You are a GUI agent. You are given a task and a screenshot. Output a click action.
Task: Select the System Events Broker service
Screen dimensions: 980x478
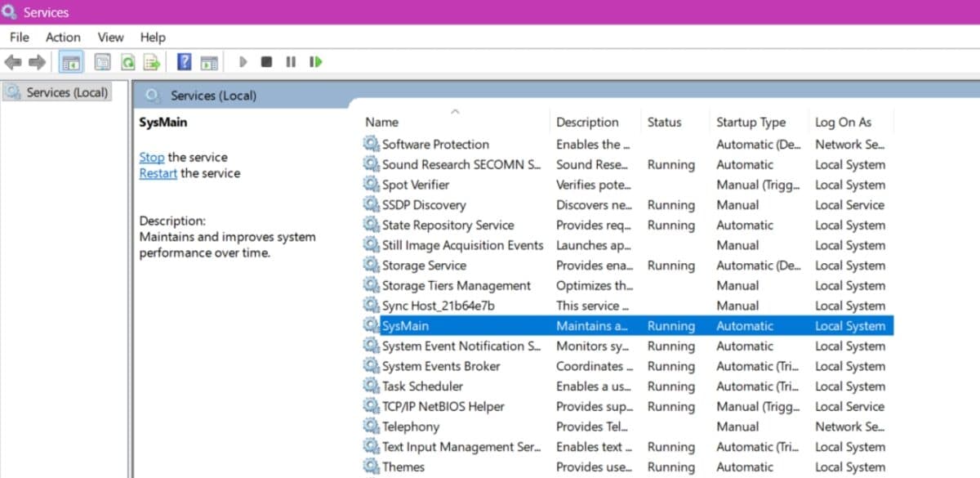tap(441, 366)
